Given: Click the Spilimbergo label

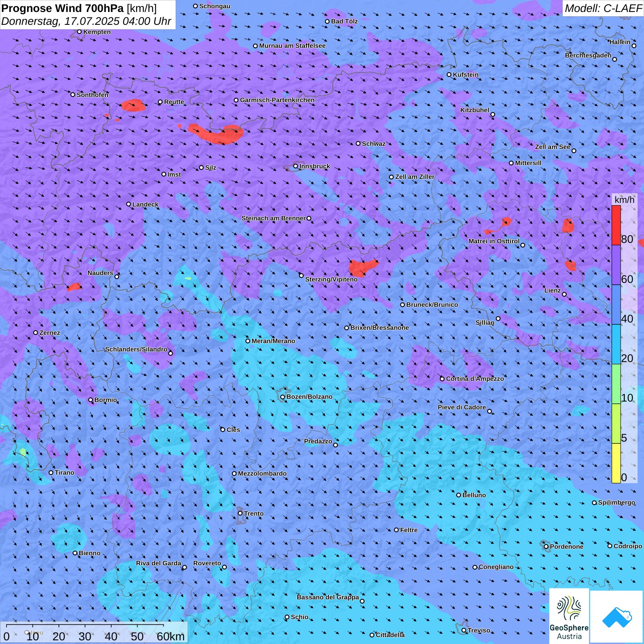Looking at the screenshot, I should 616,502.
